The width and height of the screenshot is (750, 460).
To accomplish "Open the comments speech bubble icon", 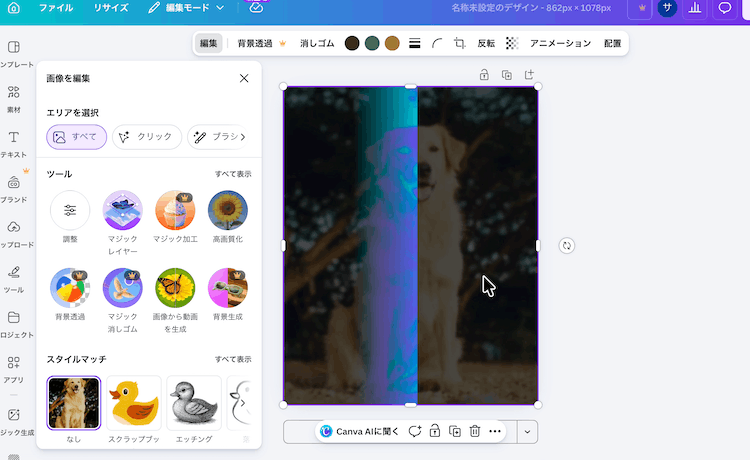I will pos(725,8).
